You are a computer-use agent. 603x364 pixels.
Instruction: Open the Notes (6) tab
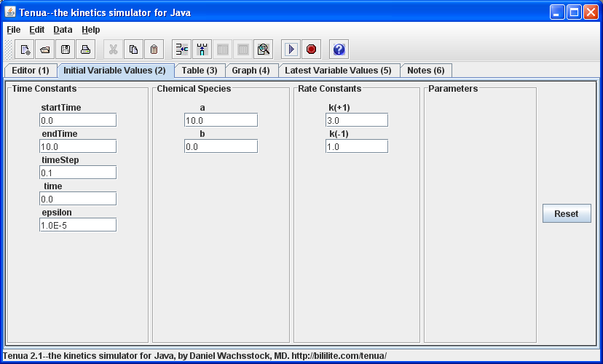point(426,71)
